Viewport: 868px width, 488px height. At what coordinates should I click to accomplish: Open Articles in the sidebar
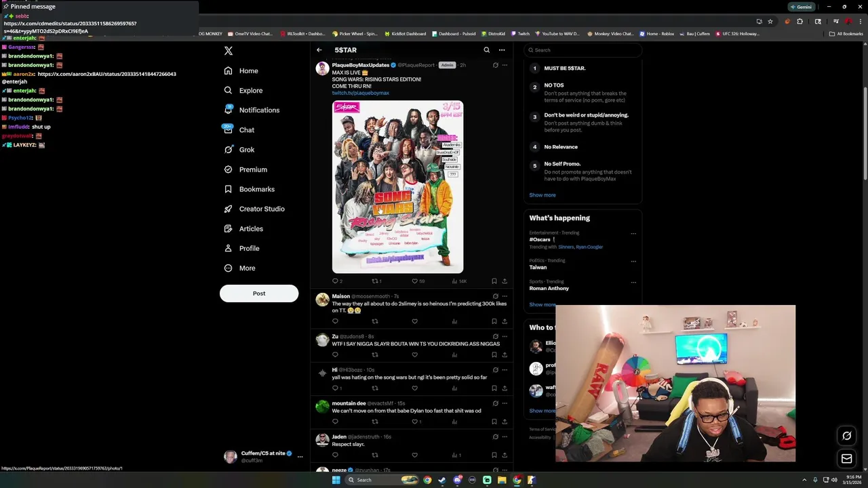point(243,228)
